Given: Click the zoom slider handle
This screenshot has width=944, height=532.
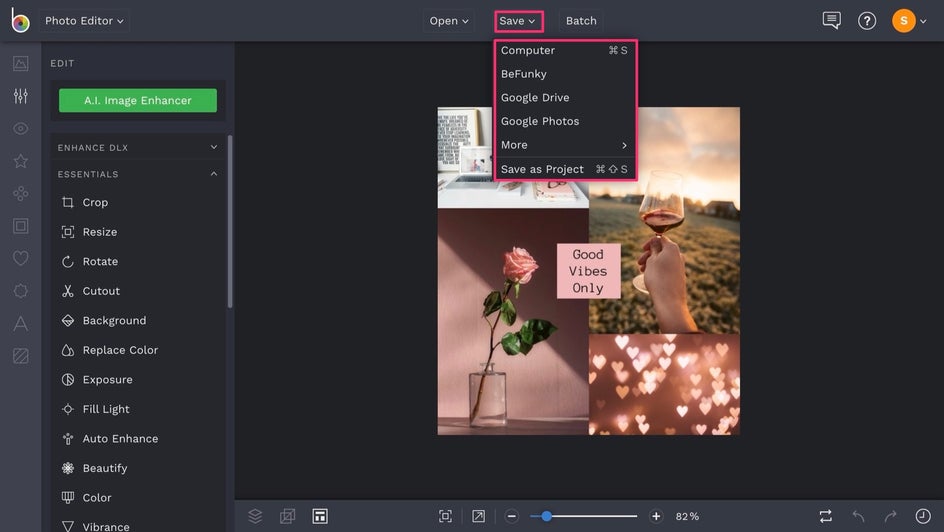Looking at the screenshot, I should click(546, 516).
